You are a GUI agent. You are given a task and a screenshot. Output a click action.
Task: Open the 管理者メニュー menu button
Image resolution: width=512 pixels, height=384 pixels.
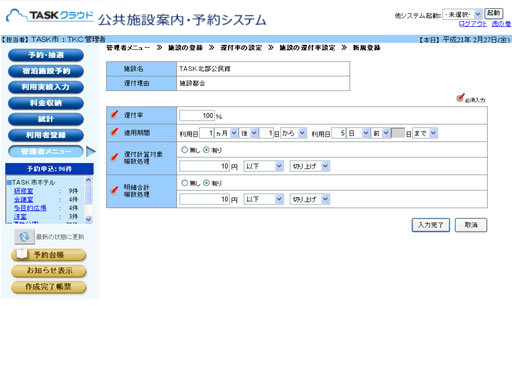pyautogui.click(x=46, y=151)
